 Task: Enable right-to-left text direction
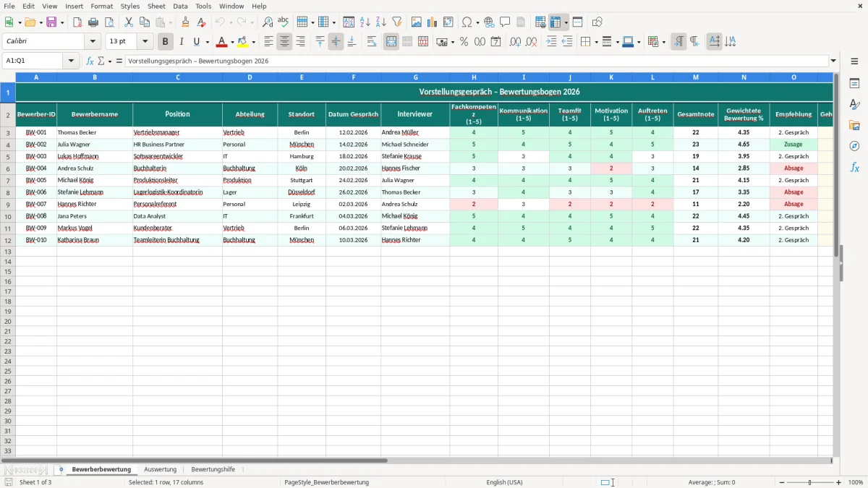[694, 42]
